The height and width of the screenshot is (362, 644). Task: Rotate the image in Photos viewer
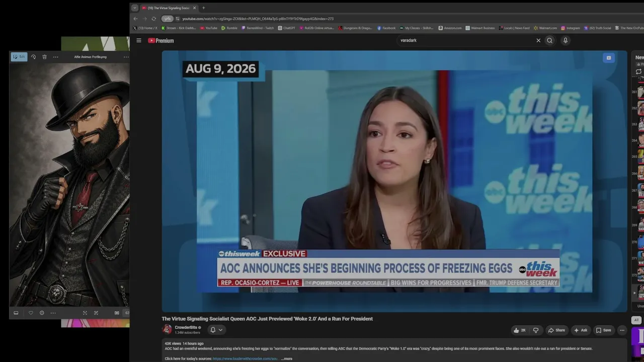click(33, 57)
